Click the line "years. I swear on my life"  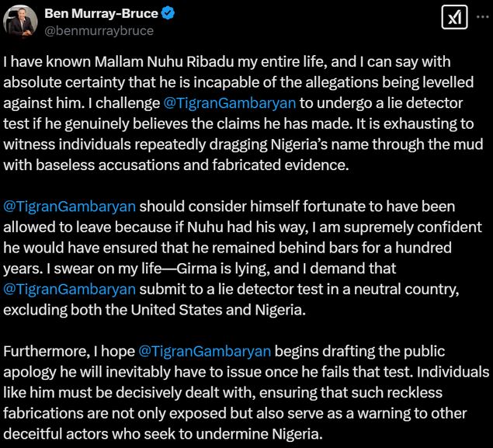tap(200, 268)
